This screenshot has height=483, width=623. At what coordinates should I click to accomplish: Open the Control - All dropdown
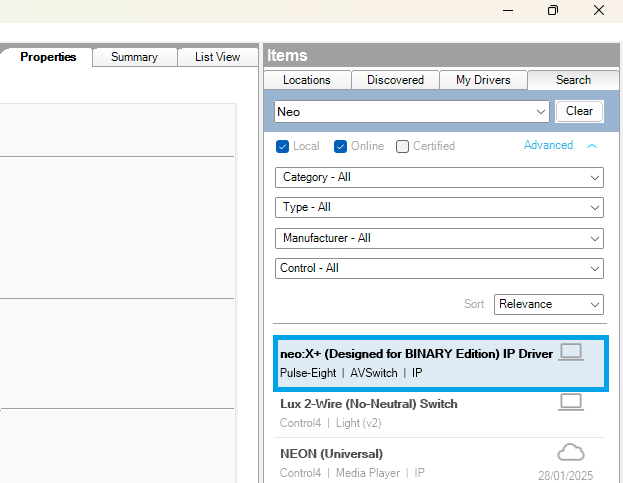(439, 269)
